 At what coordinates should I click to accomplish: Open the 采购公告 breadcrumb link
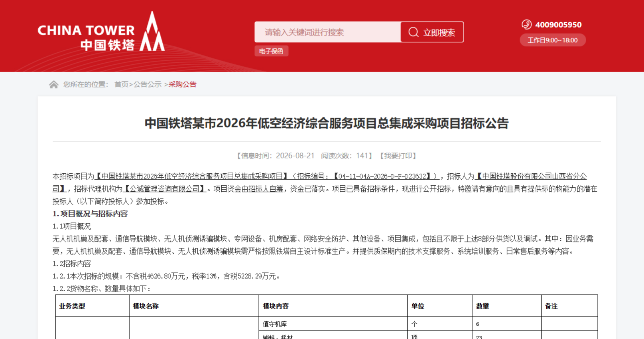[x=183, y=84]
